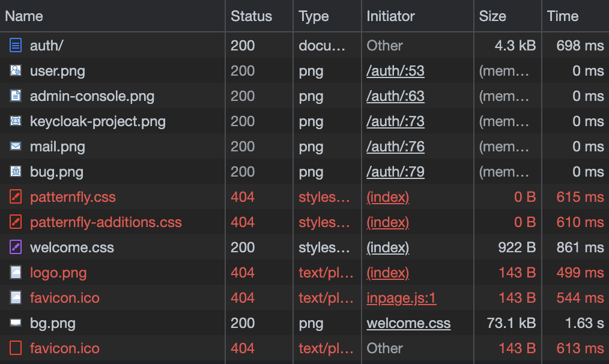This screenshot has width=609, height=364.
Task: Click the purple stylesheet icon for welcome.css
Action: pyautogui.click(x=16, y=247)
